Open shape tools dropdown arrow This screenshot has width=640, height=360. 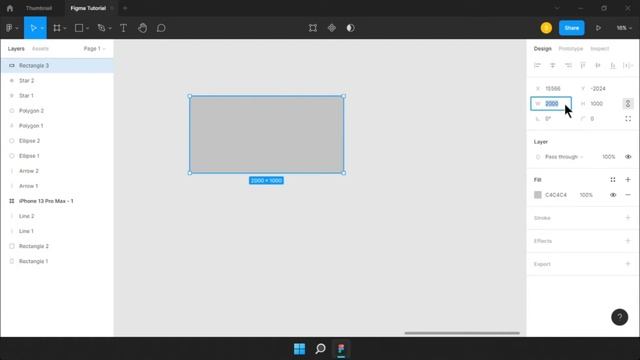87,28
